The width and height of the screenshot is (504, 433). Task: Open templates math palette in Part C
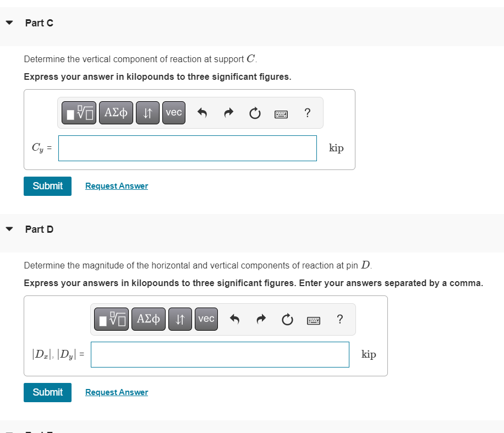(x=79, y=113)
